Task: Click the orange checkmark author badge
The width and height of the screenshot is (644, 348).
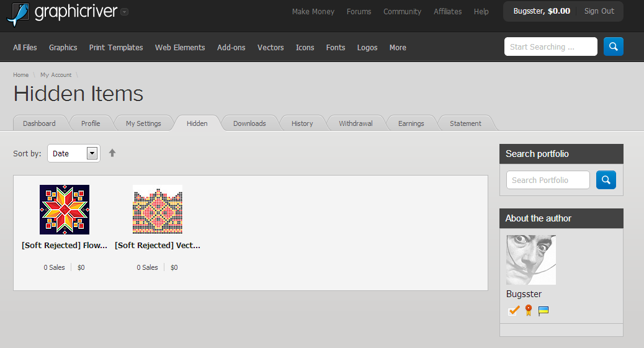Action: pos(513,311)
